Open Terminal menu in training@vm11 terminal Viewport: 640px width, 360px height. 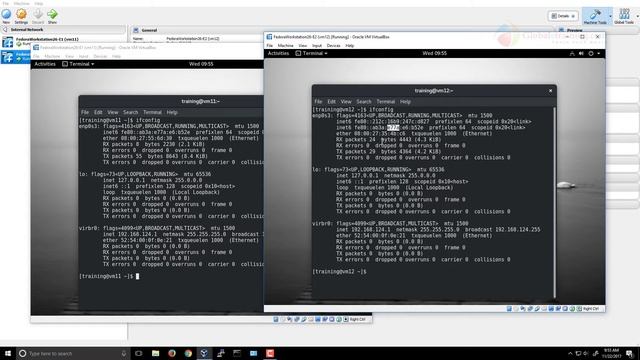[152, 112]
